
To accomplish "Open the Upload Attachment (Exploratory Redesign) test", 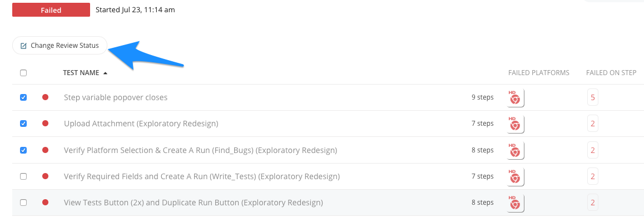I will [141, 124].
